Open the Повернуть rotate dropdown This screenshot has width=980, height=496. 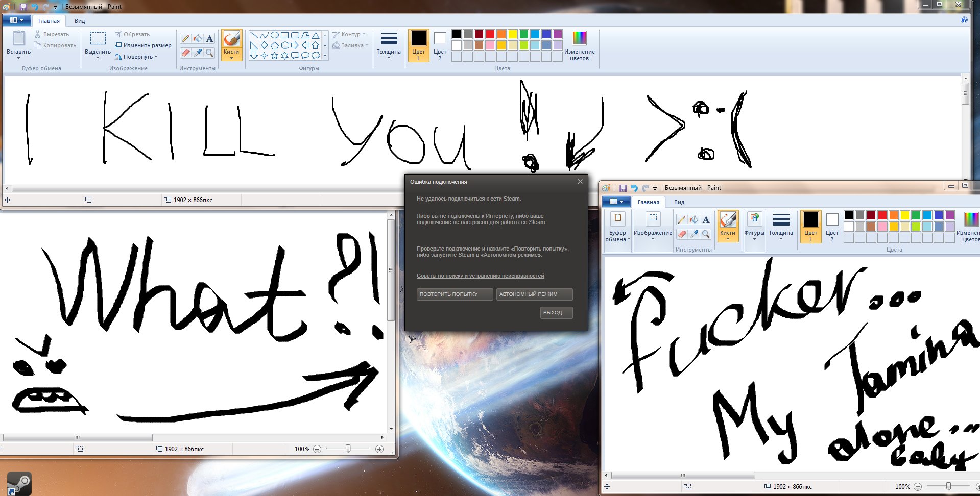pos(136,57)
